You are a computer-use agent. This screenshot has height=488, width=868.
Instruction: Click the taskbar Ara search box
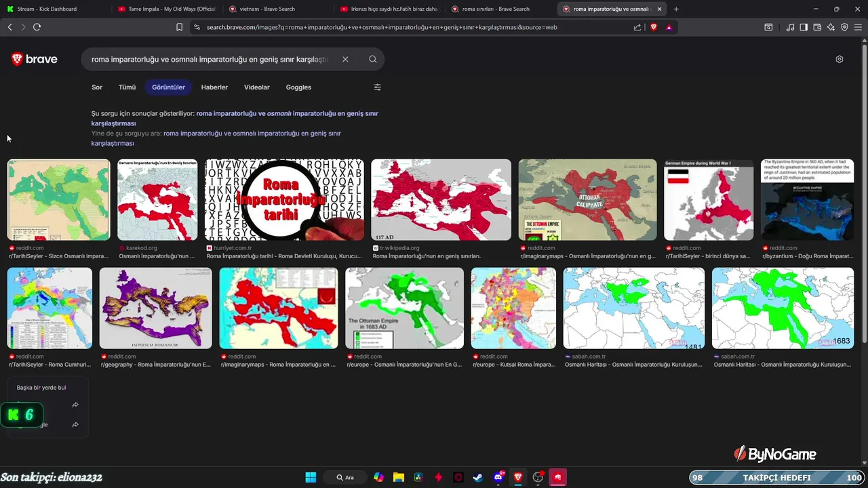[346, 477]
